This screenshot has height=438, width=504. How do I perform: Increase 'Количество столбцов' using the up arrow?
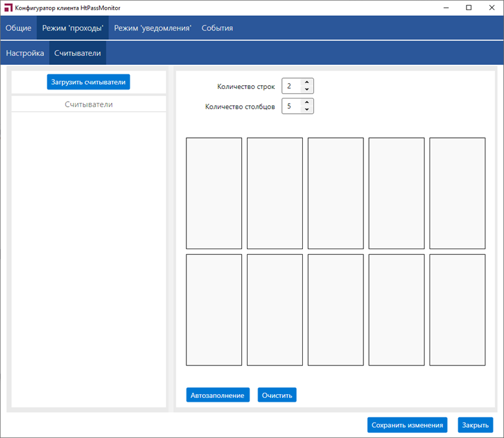click(x=307, y=102)
